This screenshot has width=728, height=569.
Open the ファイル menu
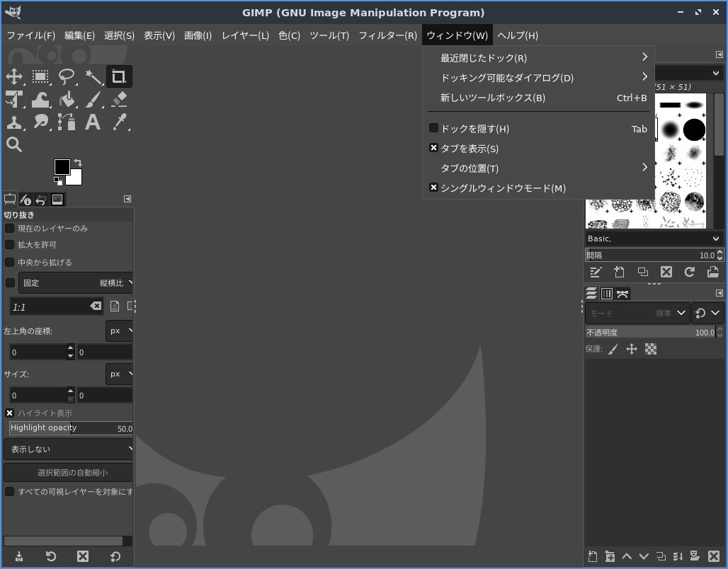pos(31,35)
